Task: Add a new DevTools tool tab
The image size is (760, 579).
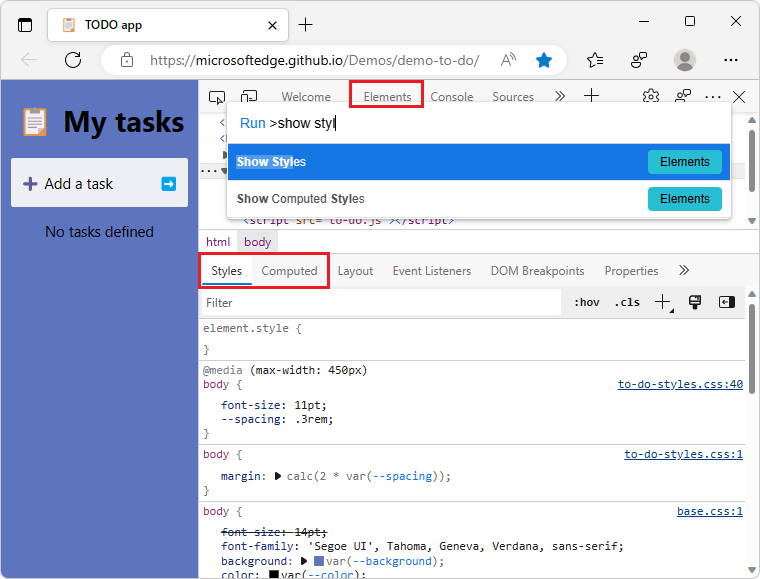Action: (591, 96)
